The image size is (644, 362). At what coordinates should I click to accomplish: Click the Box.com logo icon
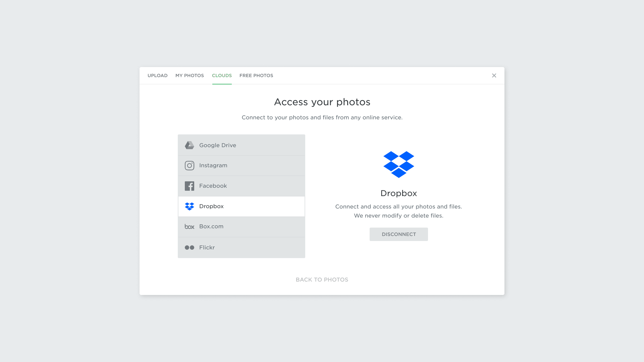click(x=190, y=227)
